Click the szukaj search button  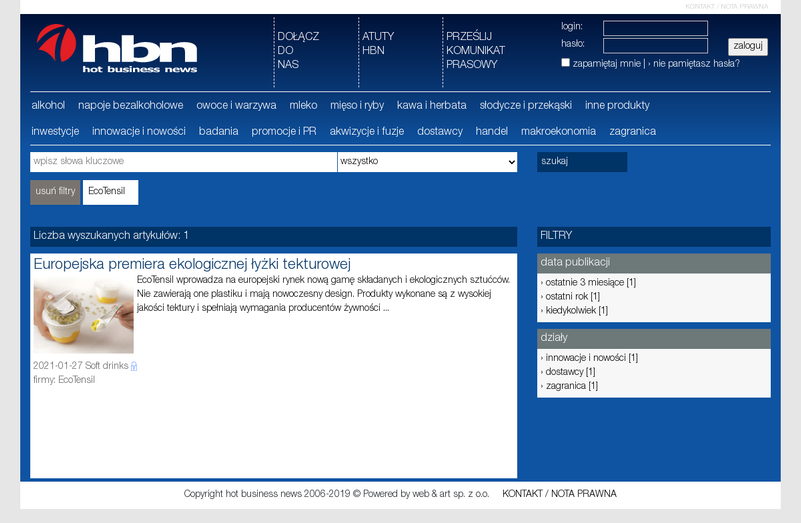point(582,162)
